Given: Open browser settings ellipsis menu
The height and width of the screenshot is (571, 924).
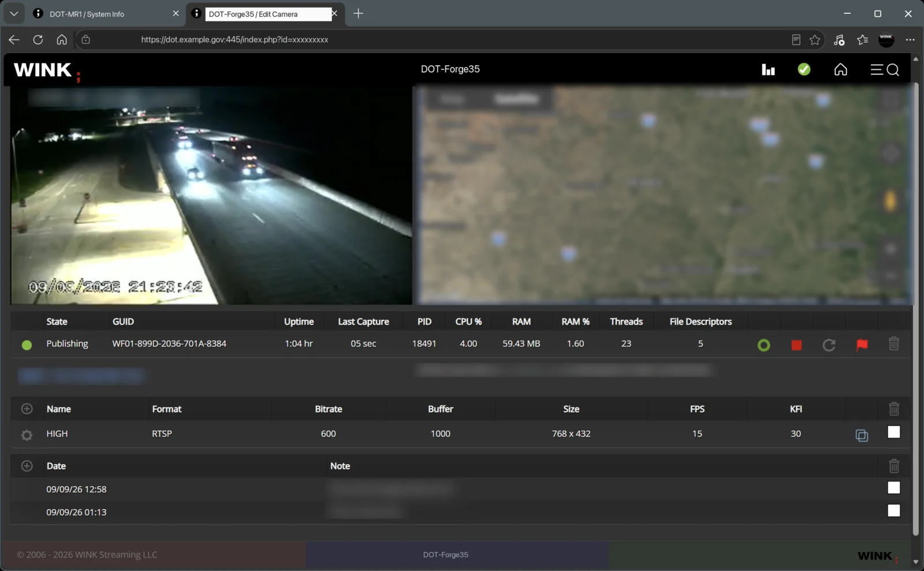Looking at the screenshot, I should pyautogui.click(x=910, y=39).
